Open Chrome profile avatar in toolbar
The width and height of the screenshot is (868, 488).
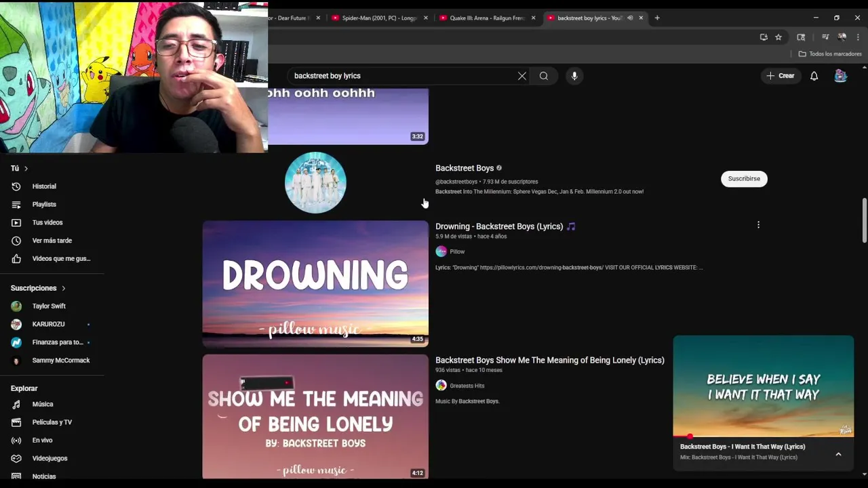(842, 37)
